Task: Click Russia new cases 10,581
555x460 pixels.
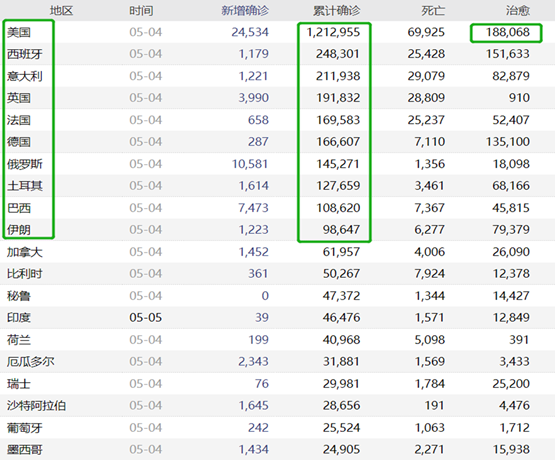Action: point(250,164)
